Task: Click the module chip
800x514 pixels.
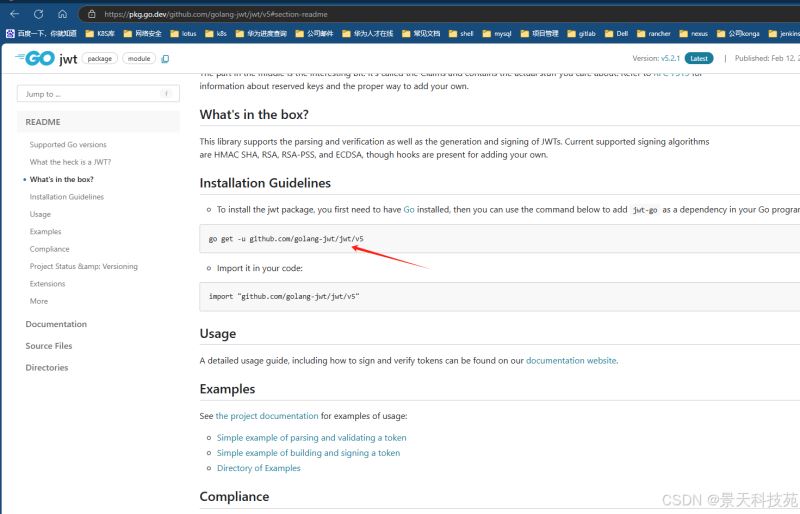Action: tap(139, 59)
